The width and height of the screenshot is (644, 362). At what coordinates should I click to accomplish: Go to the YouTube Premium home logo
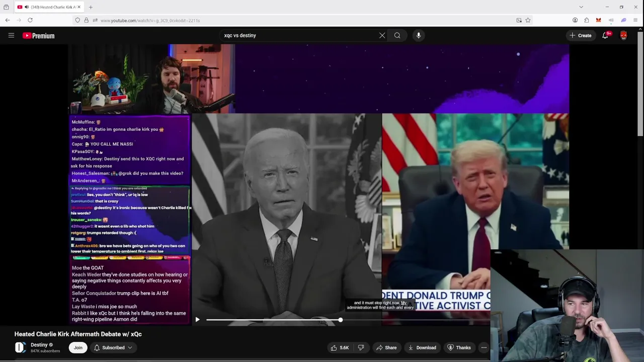pyautogui.click(x=38, y=36)
